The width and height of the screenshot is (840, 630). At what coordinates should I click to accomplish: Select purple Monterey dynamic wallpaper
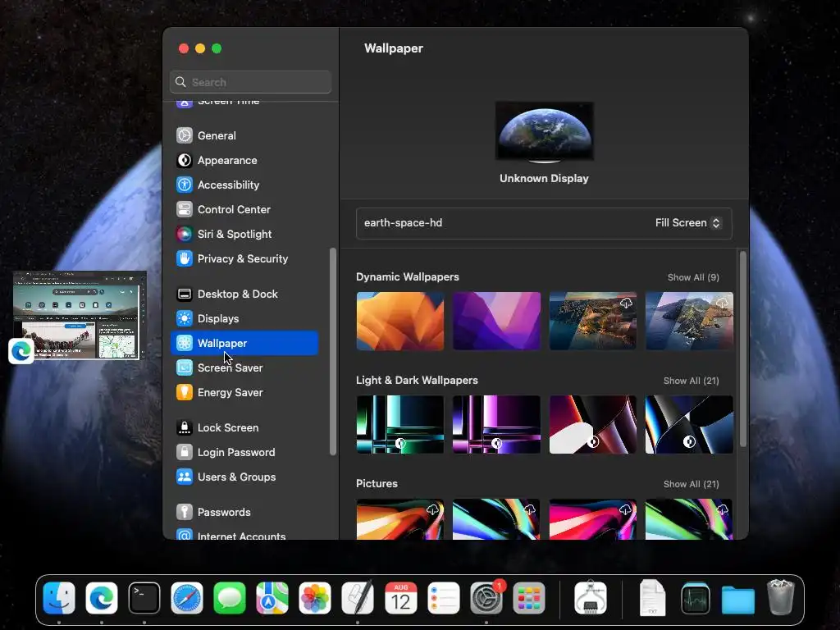[496, 321]
